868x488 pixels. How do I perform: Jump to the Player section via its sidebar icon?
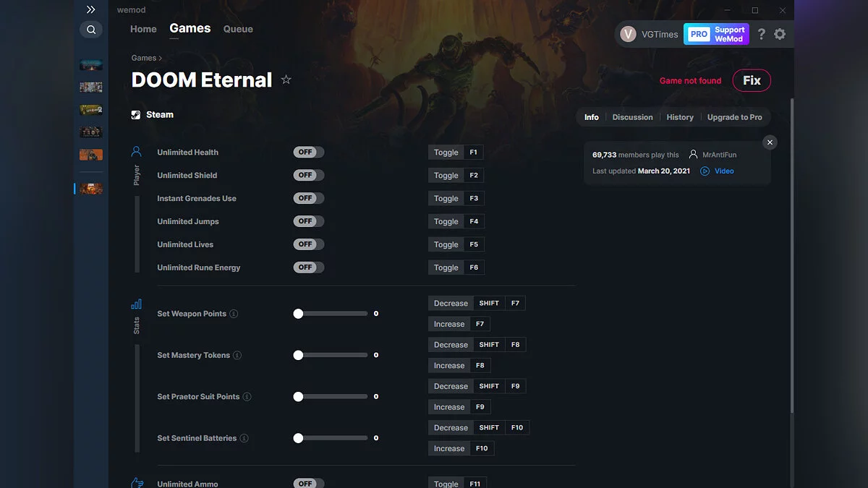(136, 151)
